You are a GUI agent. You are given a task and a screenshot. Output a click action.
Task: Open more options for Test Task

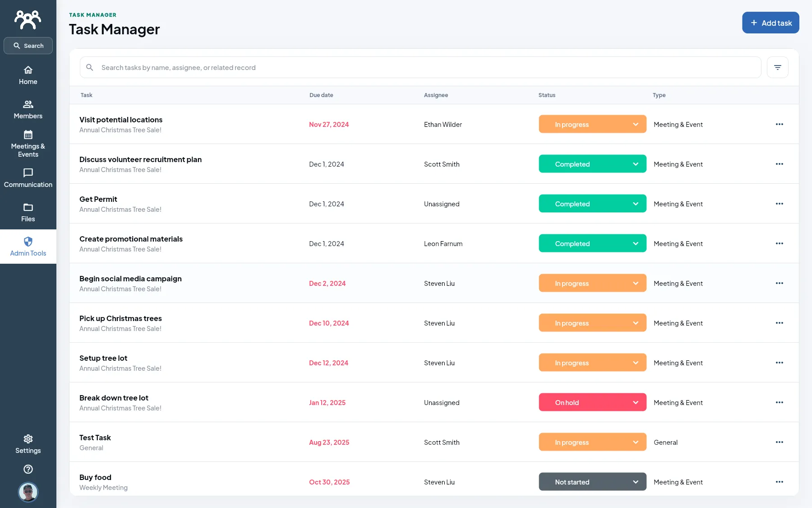point(779,442)
